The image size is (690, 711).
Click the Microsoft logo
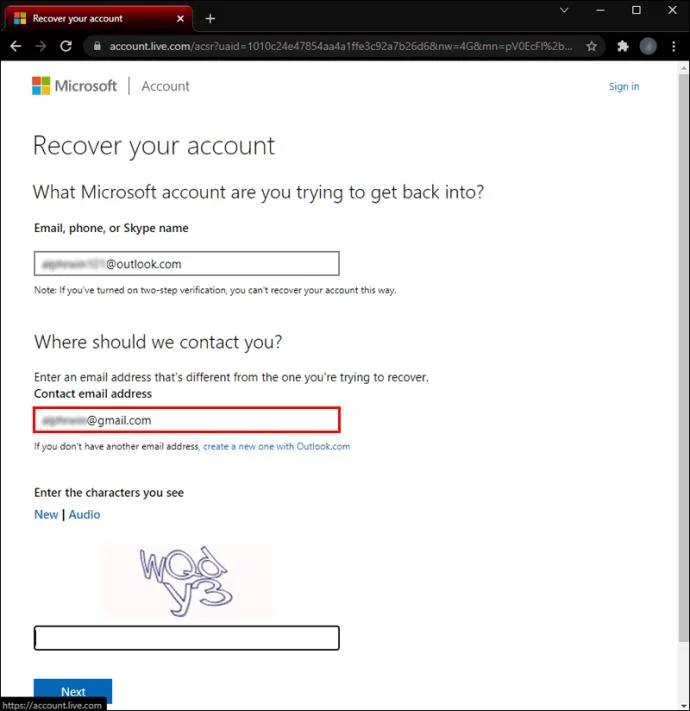74,86
